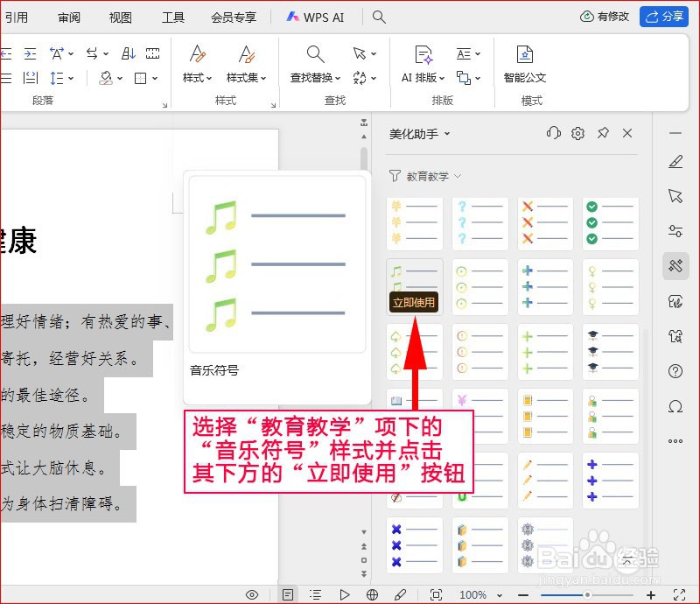Image resolution: width=700 pixels, height=604 pixels.
Task: Select the pencil edit icon in the right sidebar
Action: tap(675, 162)
